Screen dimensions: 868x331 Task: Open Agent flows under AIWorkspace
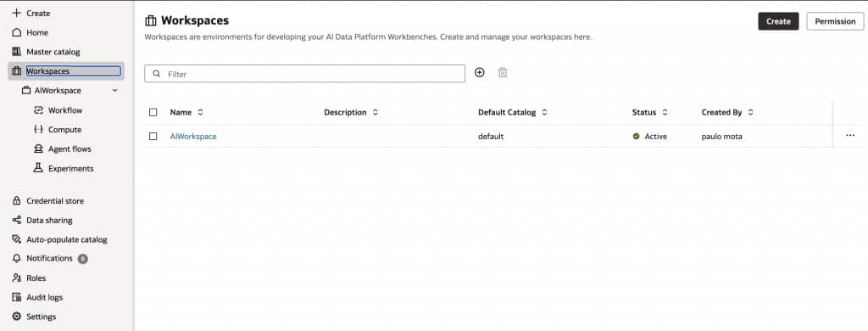pos(70,149)
